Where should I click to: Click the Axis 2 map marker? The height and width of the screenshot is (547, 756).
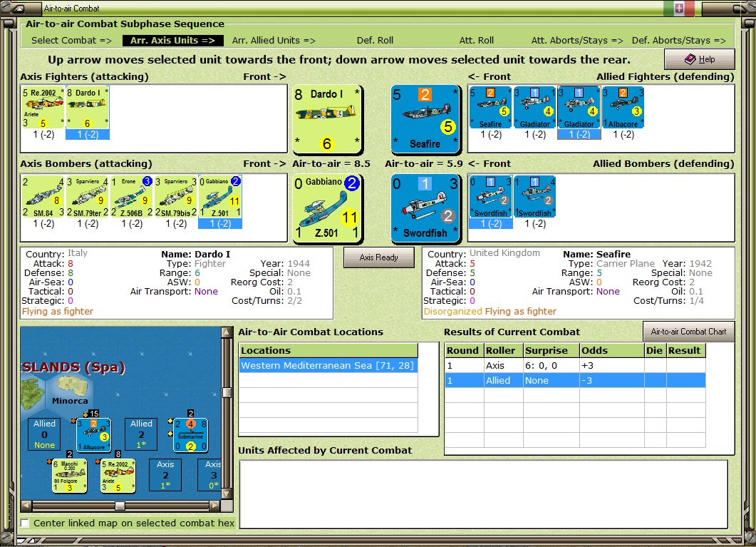click(x=165, y=475)
